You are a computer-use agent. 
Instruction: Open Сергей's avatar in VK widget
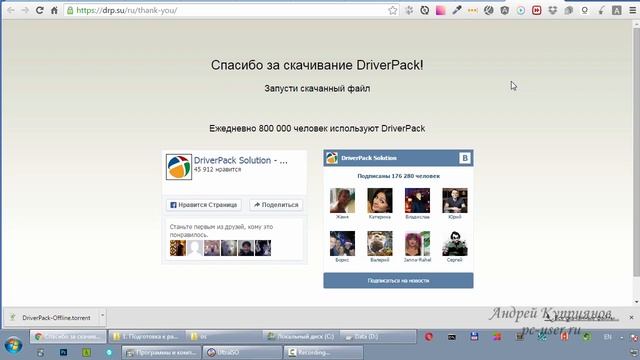[x=455, y=243]
